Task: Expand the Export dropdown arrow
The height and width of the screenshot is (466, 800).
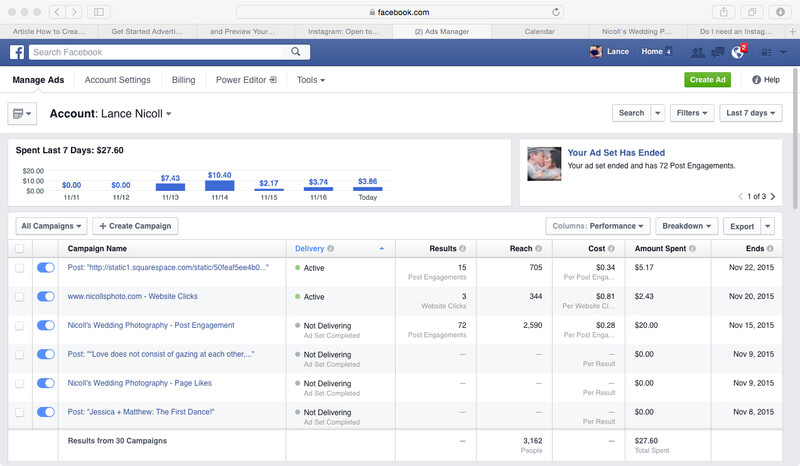Action: pos(768,226)
